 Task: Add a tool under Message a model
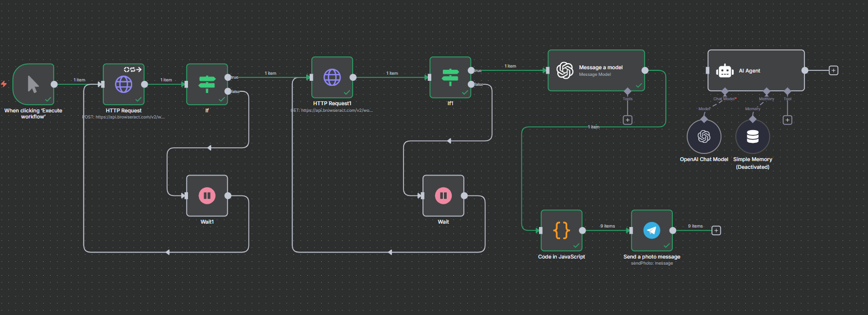click(x=628, y=120)
